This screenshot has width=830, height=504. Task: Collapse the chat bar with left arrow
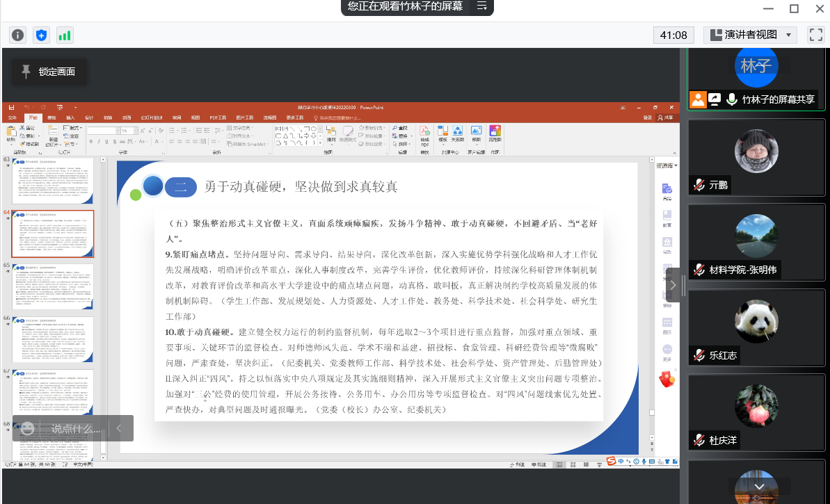(x=120, y=428)
